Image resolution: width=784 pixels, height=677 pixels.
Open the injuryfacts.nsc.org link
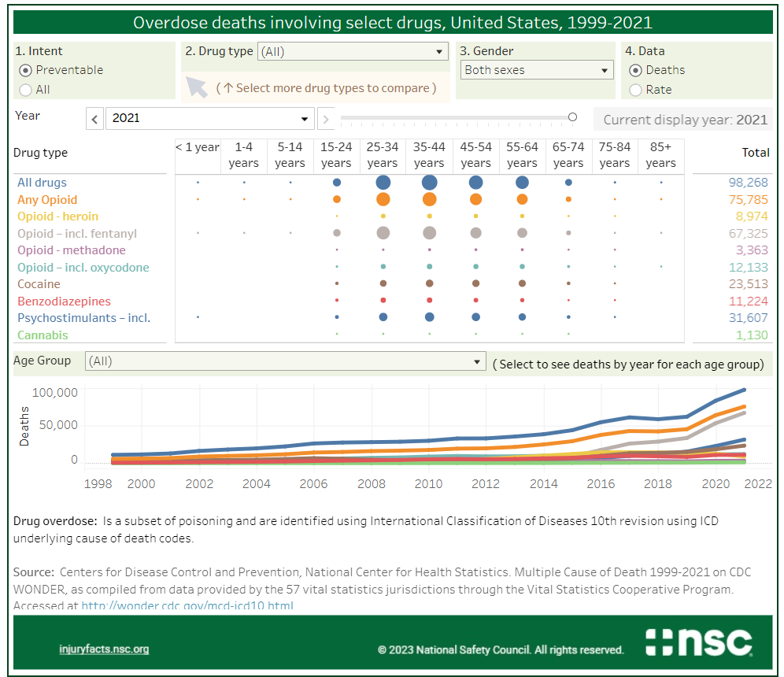tap(104, 649)
